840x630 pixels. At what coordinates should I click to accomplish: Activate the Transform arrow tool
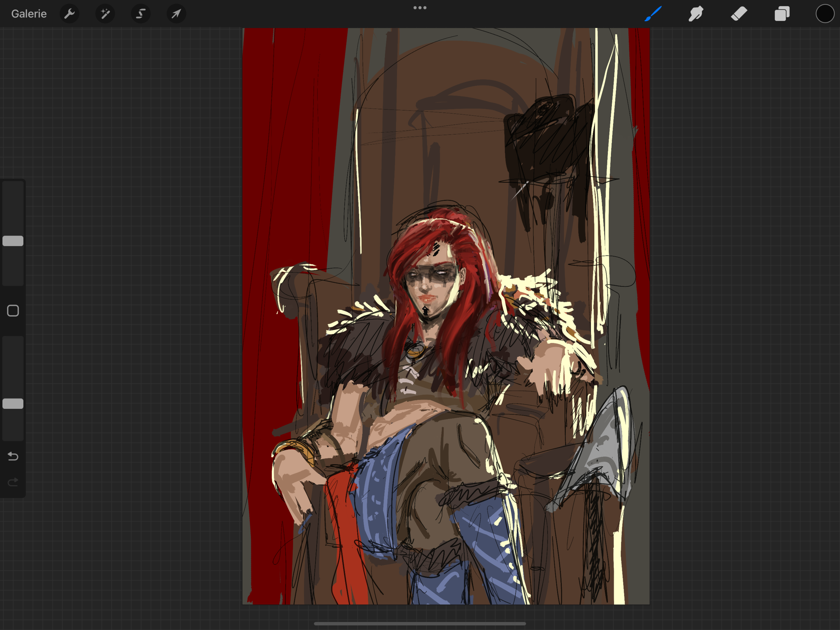176,14
